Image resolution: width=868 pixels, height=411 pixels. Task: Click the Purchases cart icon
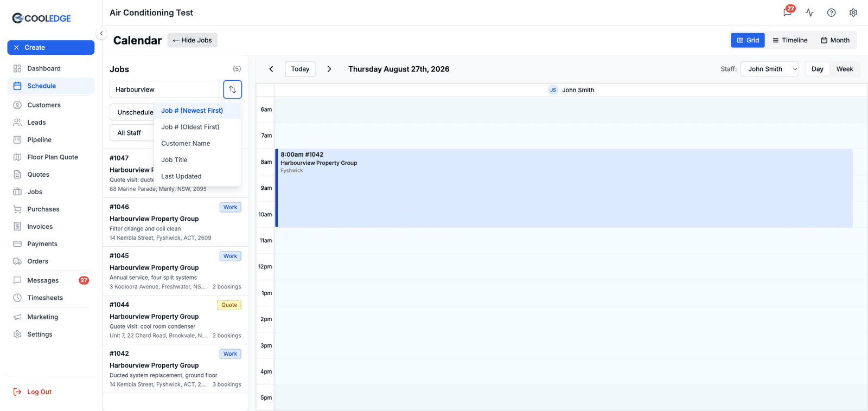tap(17, 209)
